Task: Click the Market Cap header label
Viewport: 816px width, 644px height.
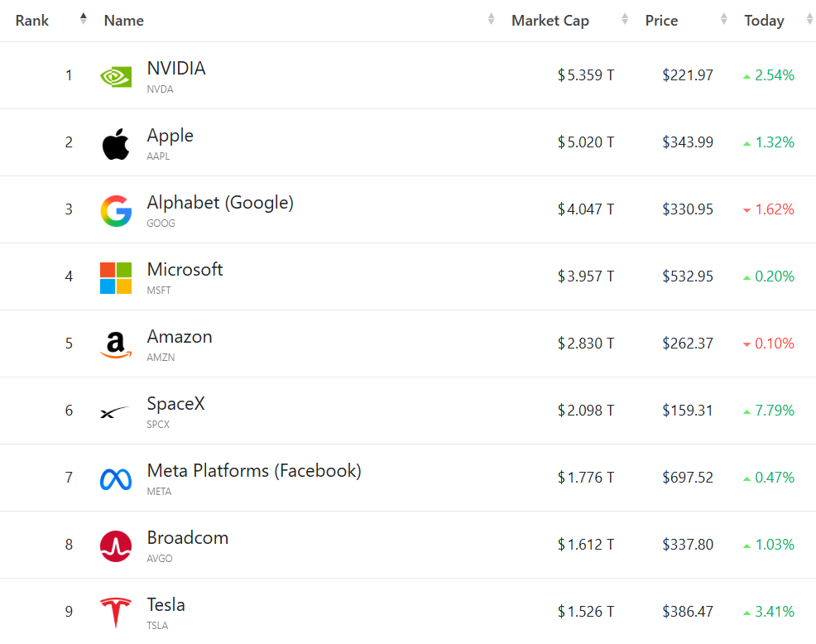Action: pyautogui.click(x=550, y=21)
